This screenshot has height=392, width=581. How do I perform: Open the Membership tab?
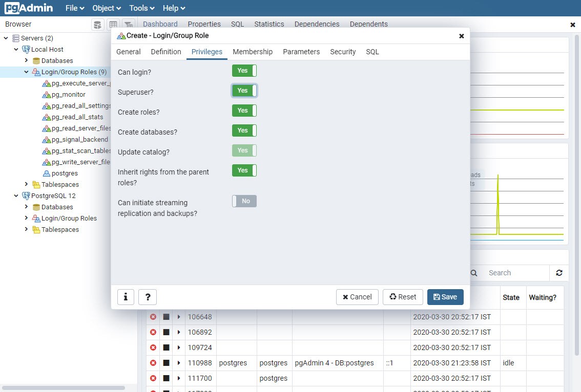click(253, 52)
